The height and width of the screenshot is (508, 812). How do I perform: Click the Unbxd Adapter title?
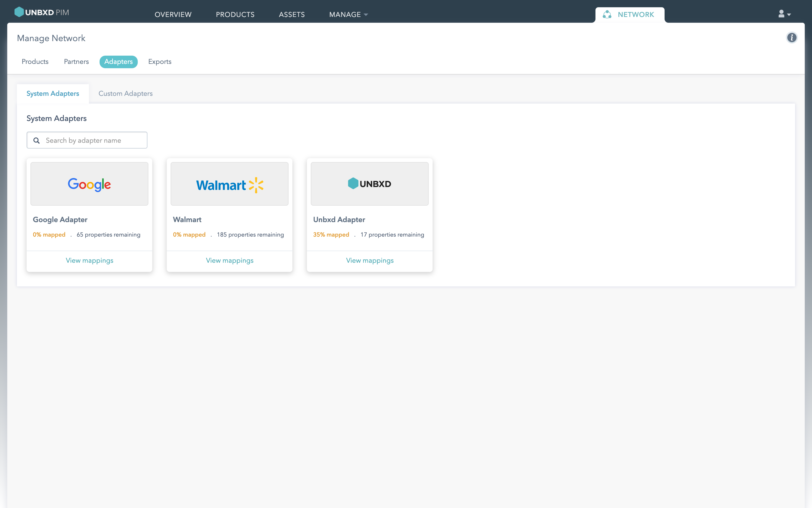pos(339,219)
